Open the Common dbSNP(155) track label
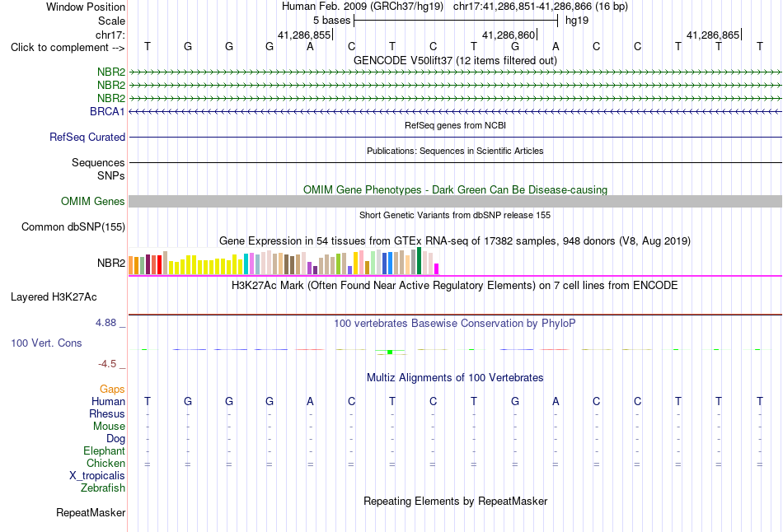 73,226
